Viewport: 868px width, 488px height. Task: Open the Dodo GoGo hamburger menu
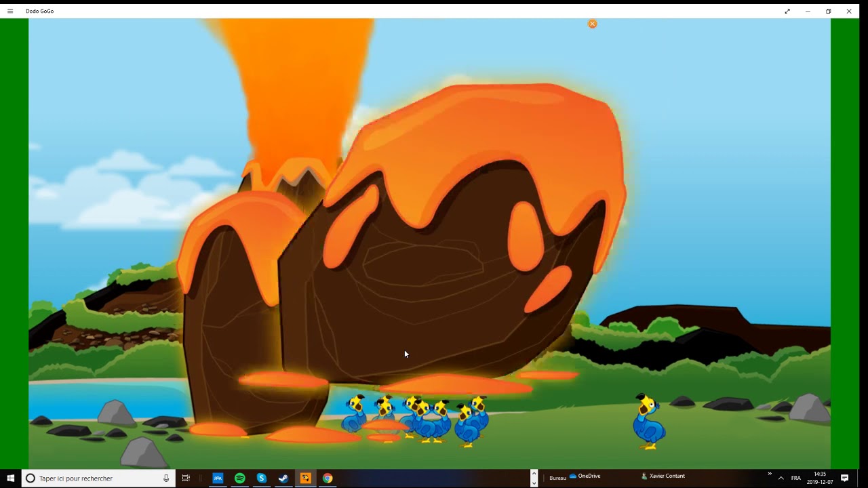(x=10, y=11)
